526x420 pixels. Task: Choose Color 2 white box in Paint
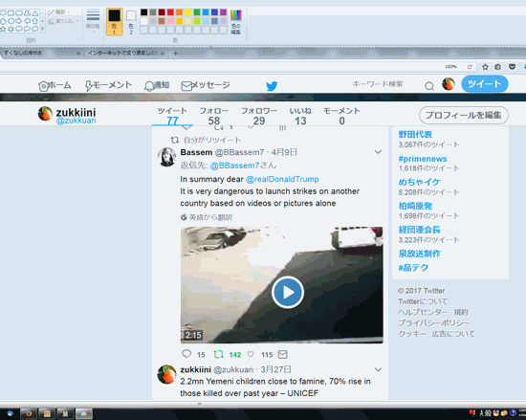131,21
